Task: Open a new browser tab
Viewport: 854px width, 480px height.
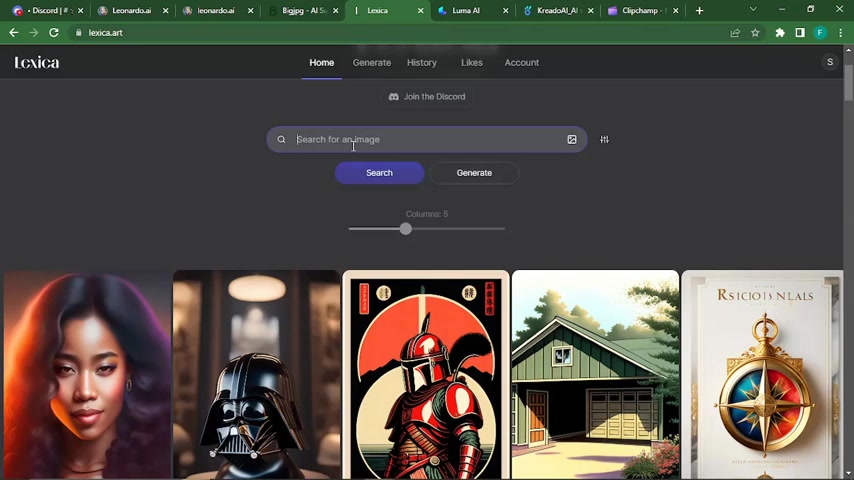Action: [699, 10]
